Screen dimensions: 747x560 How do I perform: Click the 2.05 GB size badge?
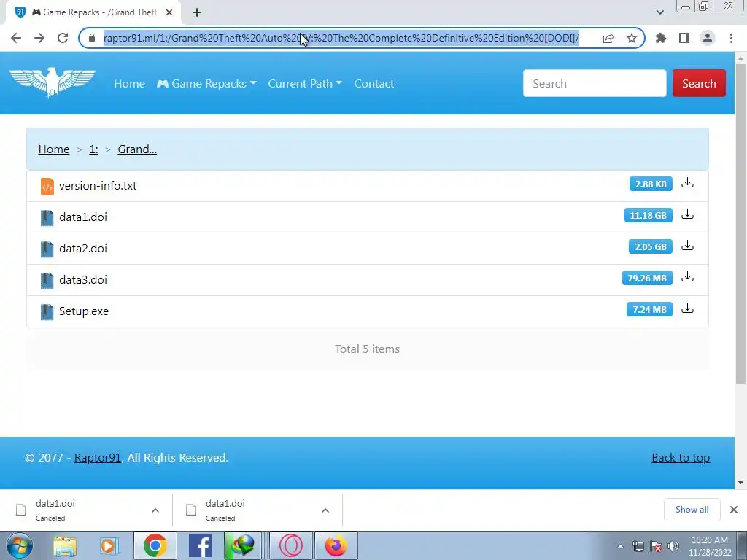(x=650, y=246)
